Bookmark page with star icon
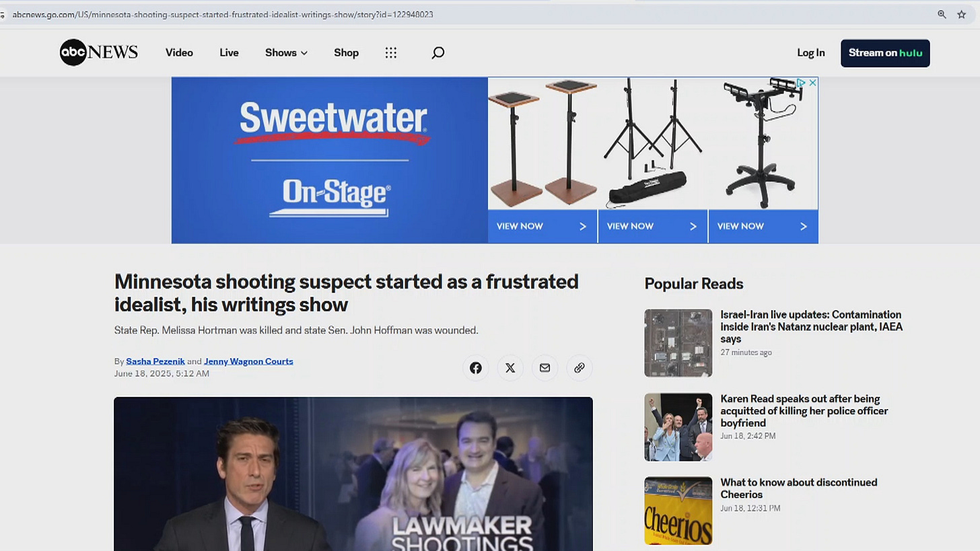980x551 pixels. coord(962,14)
